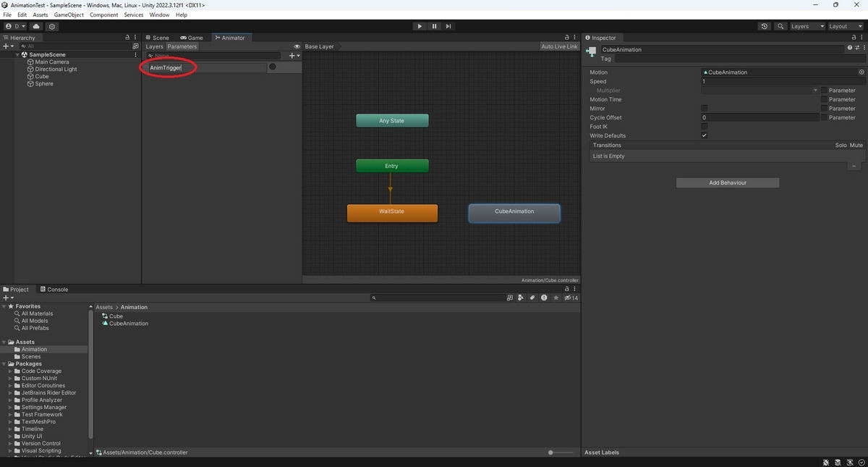Open Animator window more options
The width and height of the screenshot is (868, 467).
tap(576, 38)
